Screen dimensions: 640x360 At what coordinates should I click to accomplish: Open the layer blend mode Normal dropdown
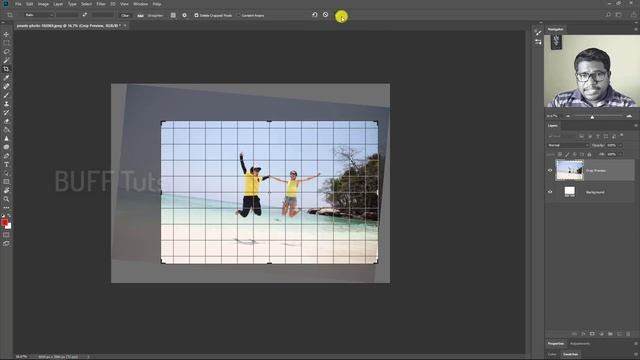click(x=568, y=145)
